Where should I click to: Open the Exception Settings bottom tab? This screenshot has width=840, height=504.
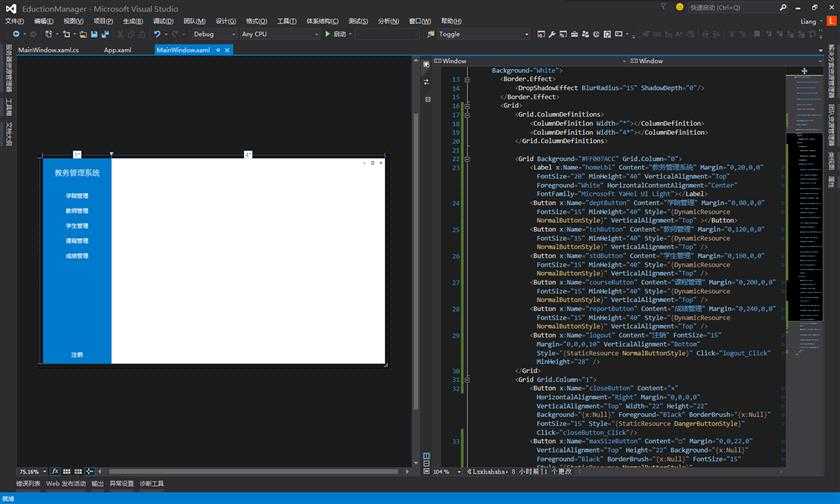(x=122, y=484)
